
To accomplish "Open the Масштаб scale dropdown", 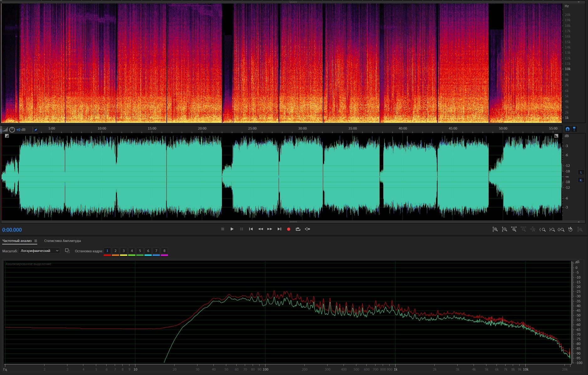I will point(39,251).
